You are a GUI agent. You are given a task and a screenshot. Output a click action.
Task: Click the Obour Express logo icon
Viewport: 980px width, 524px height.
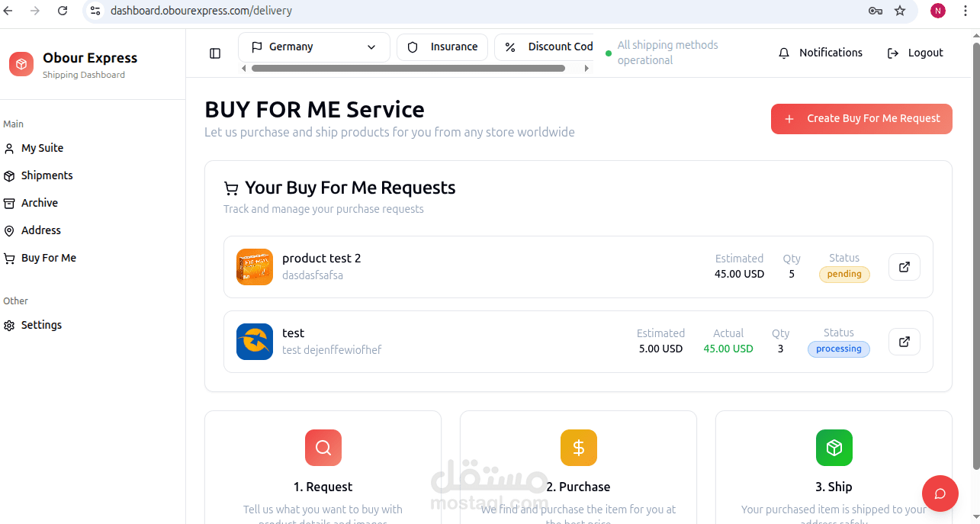[x=21, y=64]
